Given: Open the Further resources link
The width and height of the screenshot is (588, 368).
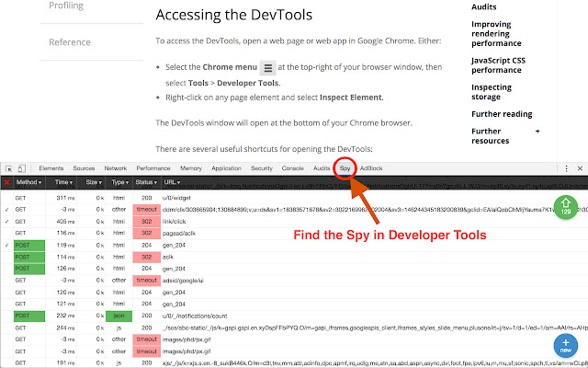Looking at the screenshot, I should pyautogui.click(x=490, y=136).
